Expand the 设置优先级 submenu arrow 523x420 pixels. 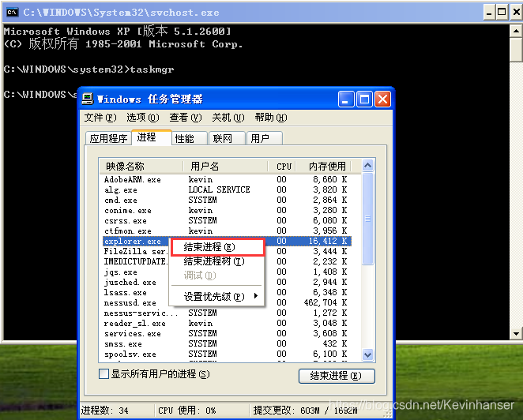click(x=256, y=296)
